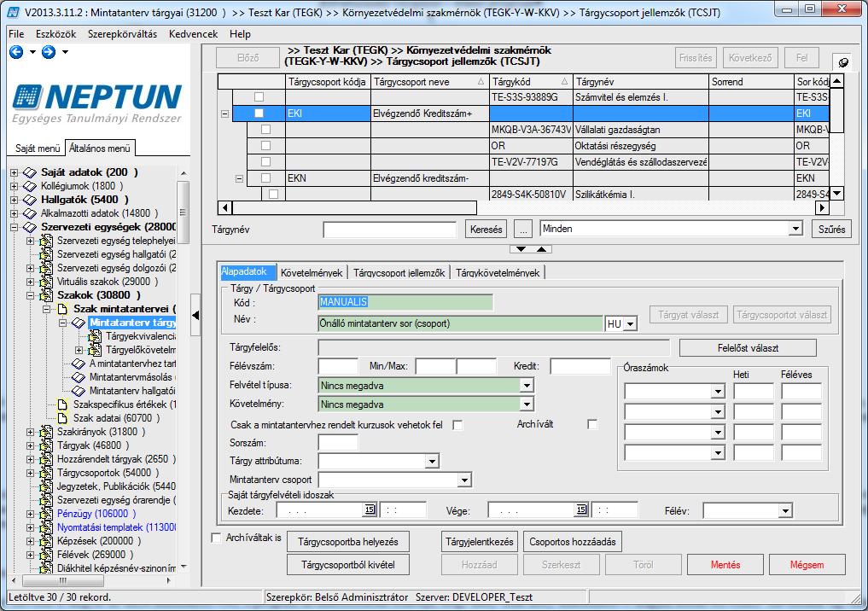Open the File menu
This screenshot has height=611, width=868.
click(x=16, y=34)
